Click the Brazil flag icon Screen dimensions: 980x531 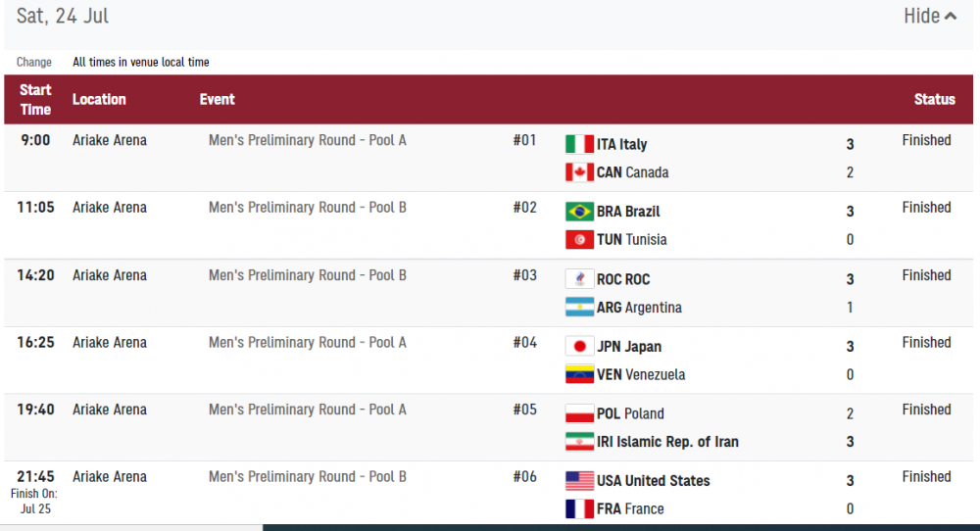(579, 212)
